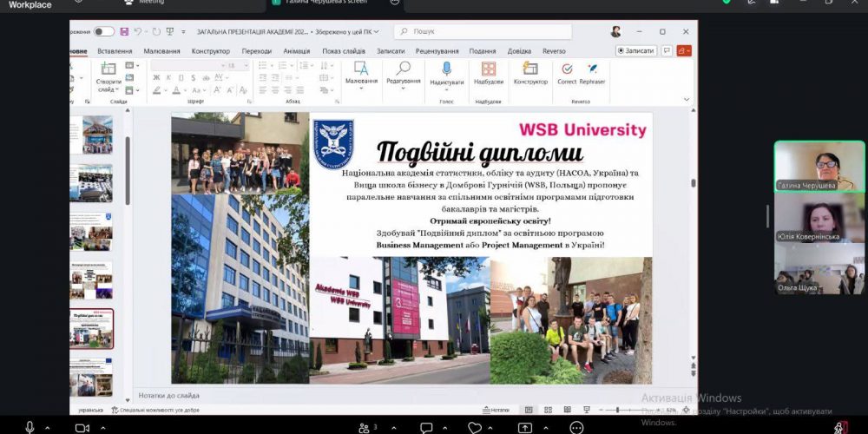
Task: Pick the text highlight color pen
Action: coord(158,90)
